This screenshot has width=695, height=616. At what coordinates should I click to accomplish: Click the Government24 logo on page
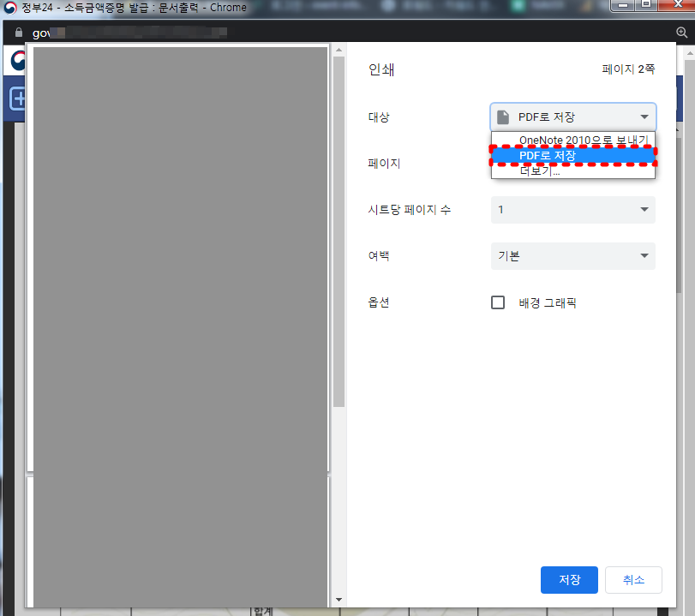(x=18, y=61)
